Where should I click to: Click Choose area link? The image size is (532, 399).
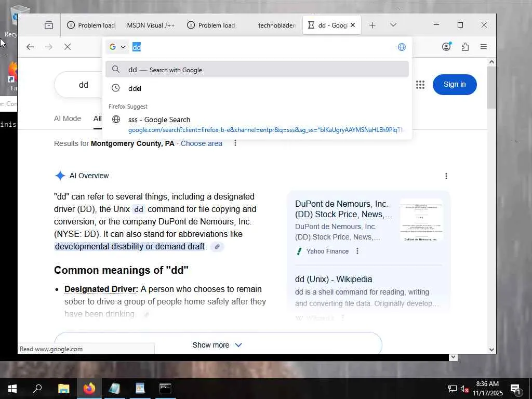201,143
